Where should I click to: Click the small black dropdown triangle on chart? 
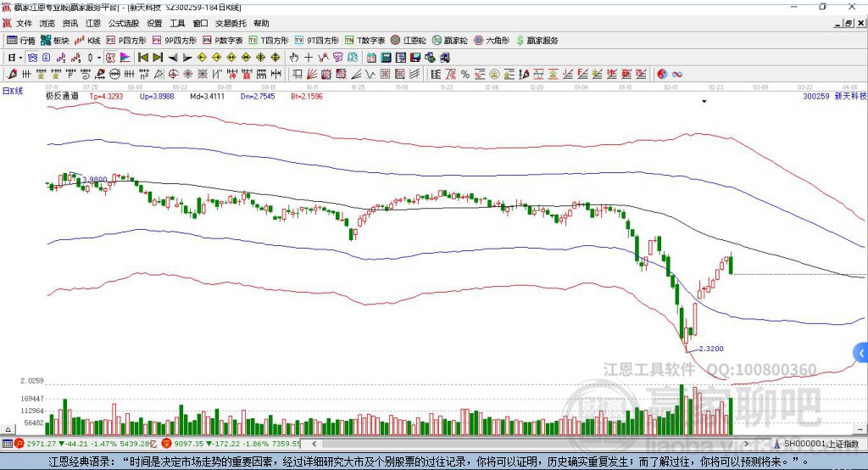tap(704, 102)
